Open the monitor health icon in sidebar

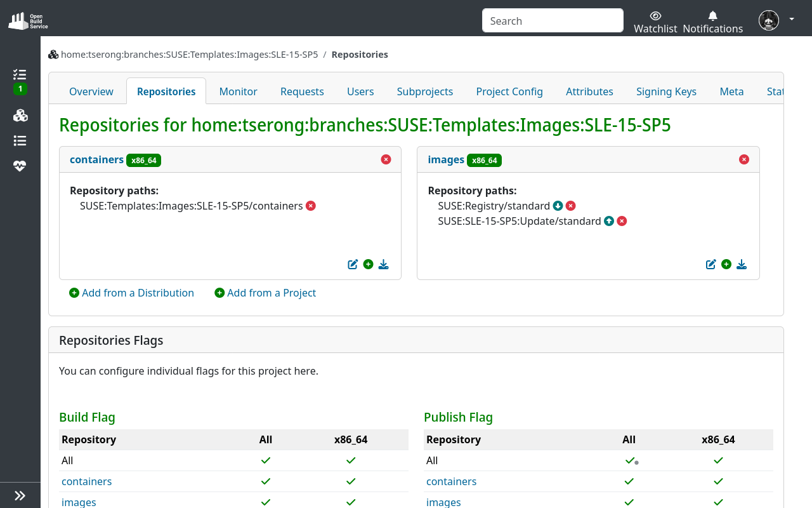coord(20,166)
